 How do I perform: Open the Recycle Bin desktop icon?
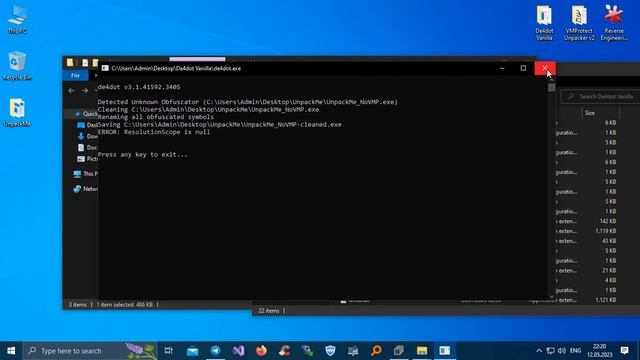click(17, 66)
